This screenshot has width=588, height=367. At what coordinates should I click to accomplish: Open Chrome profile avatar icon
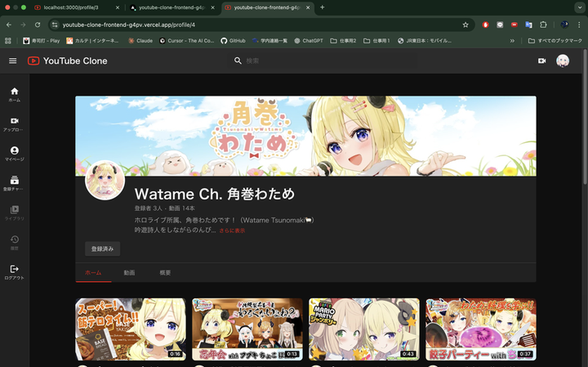(x=564, y=25)
